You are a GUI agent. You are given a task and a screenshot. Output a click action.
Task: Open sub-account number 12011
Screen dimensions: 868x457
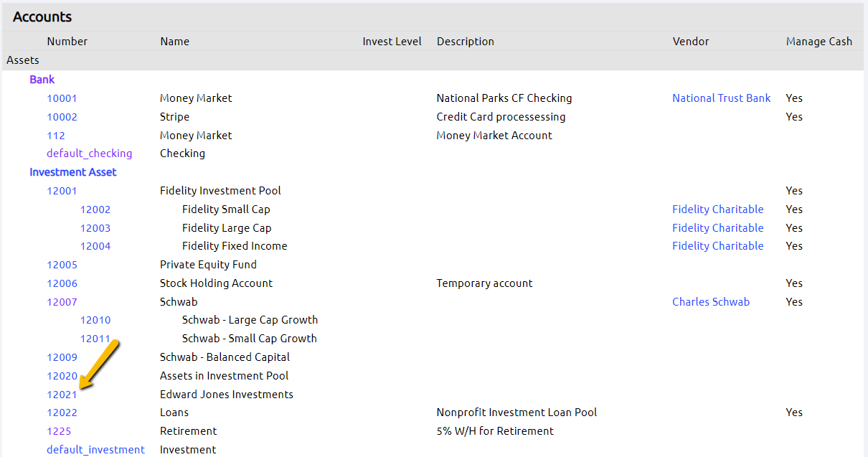[95, 339]
